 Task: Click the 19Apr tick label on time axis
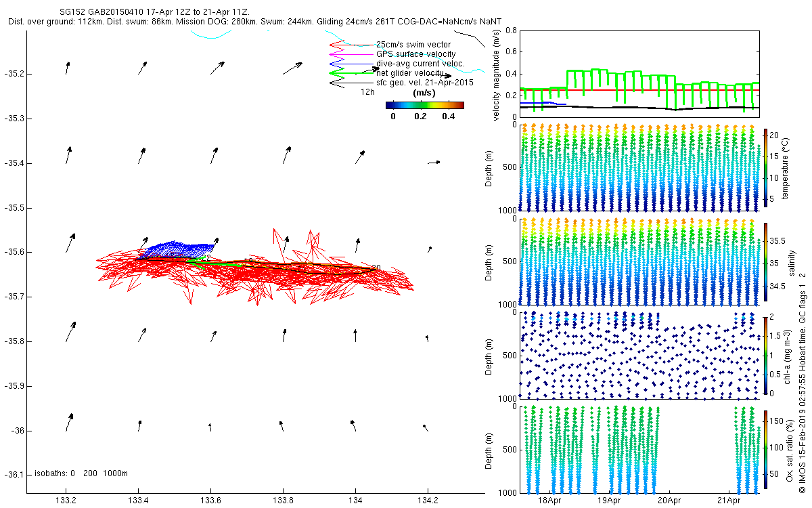pos(609,501)
